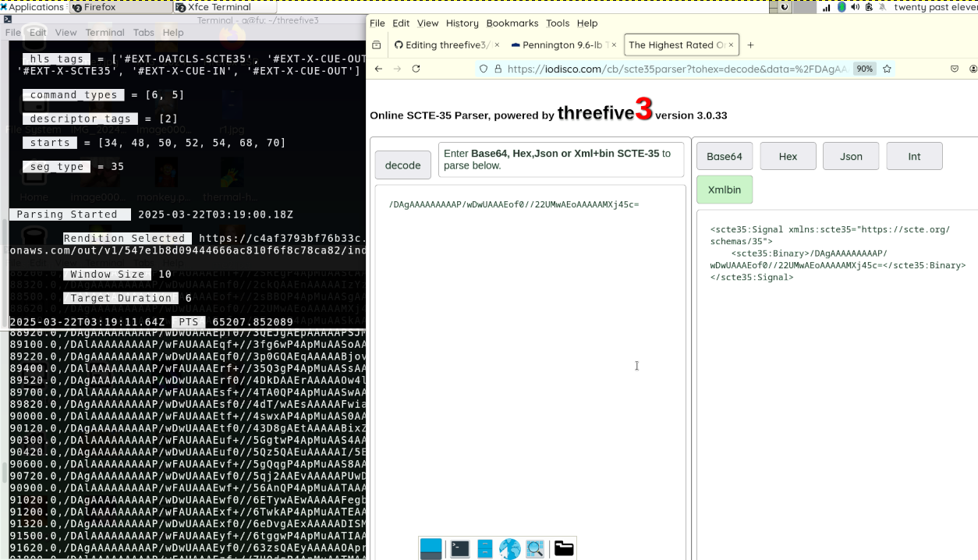Open the application finder magnifier icon in dock

535,549
